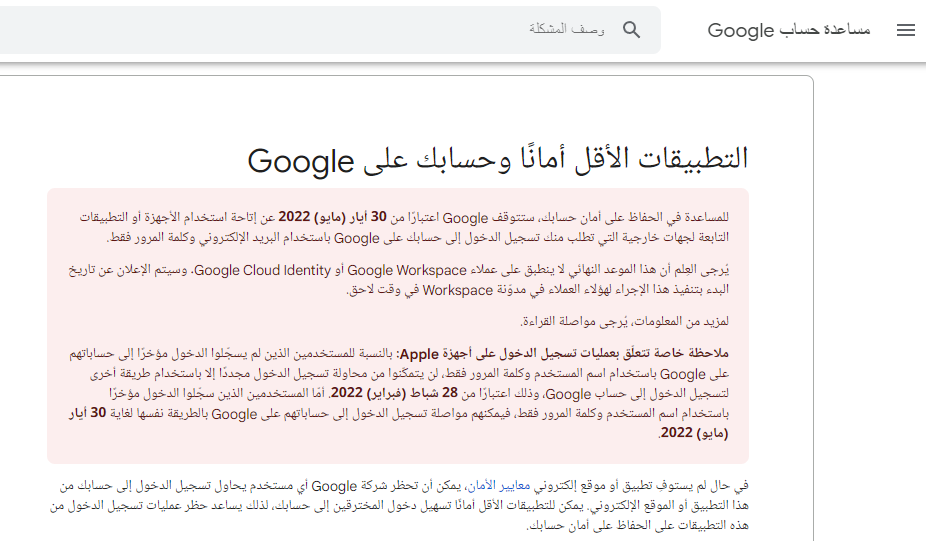Open the hamburger main menu
This screenshot has width=926, height=541.
(905, 30)
